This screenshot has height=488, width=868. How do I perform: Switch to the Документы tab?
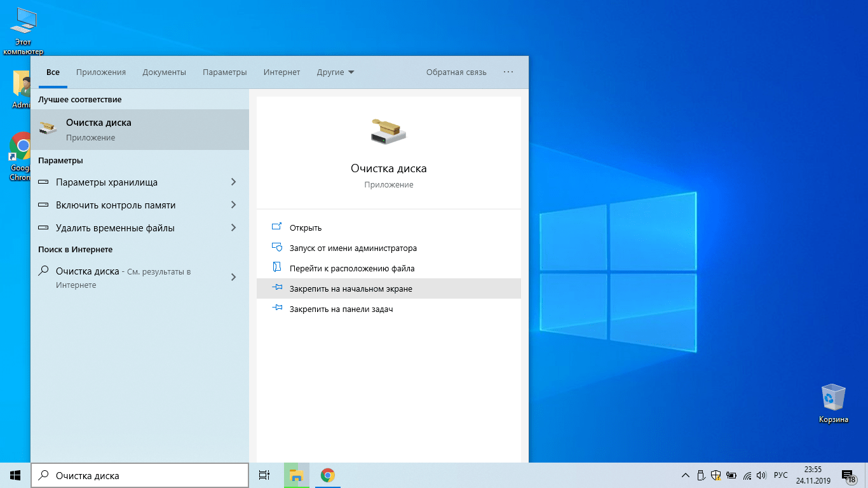164,72
